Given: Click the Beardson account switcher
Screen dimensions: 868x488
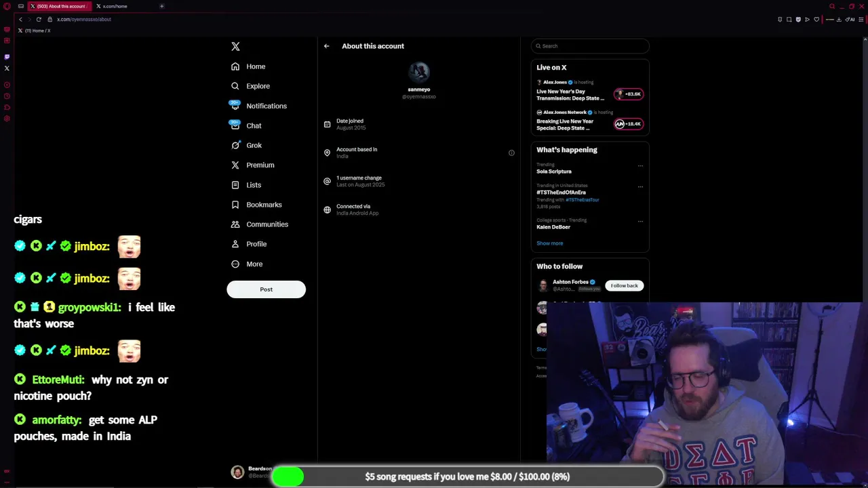Looking at the screenshot, I should (x=251, y=472).
